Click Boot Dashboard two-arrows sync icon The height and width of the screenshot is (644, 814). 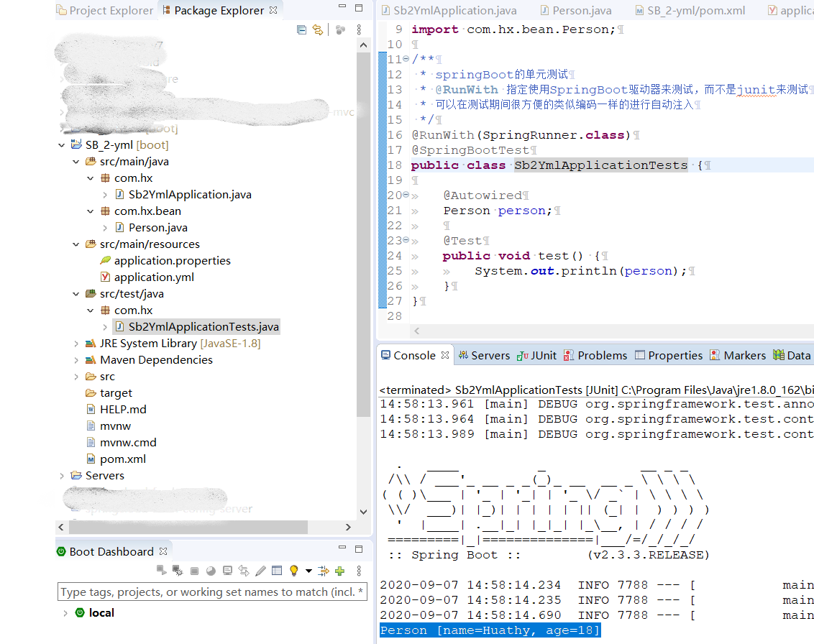point(244,571)
